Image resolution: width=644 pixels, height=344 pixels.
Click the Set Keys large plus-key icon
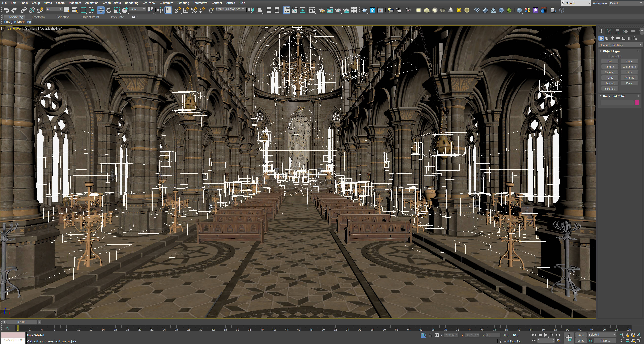click(x=569, y=338)
